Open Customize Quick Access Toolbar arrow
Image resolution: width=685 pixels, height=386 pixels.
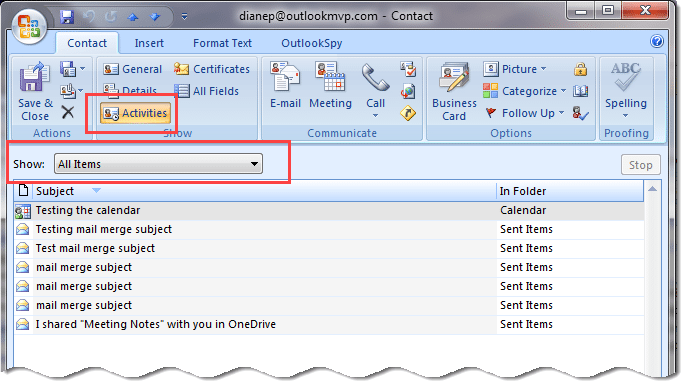(184, 17)
